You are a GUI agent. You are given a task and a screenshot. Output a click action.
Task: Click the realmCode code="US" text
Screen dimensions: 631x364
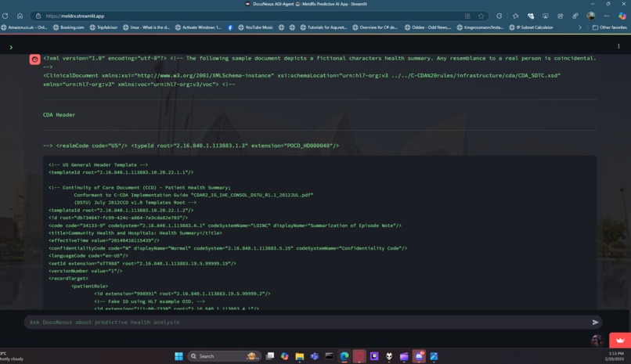(92, 146)
